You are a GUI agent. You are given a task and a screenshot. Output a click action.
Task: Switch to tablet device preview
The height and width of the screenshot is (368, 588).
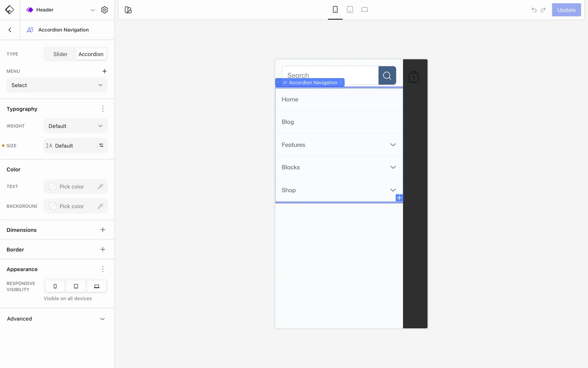point(350,9)
